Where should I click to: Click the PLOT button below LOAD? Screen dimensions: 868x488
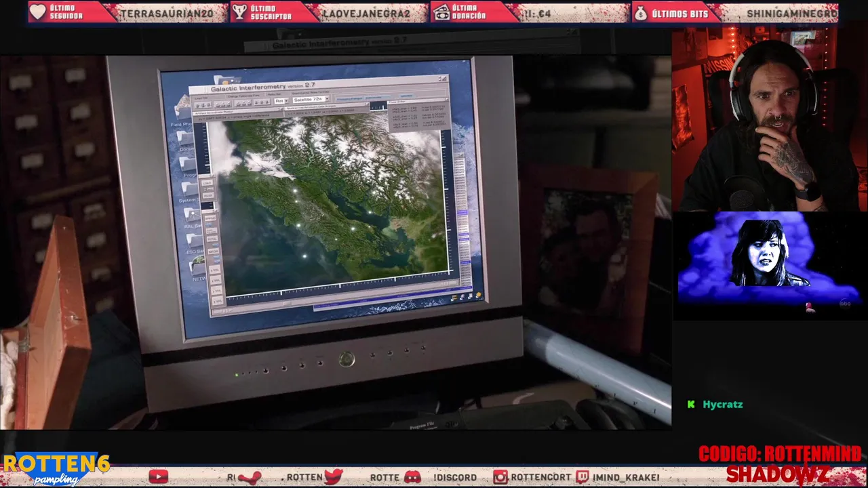click(x=208, y=195)
